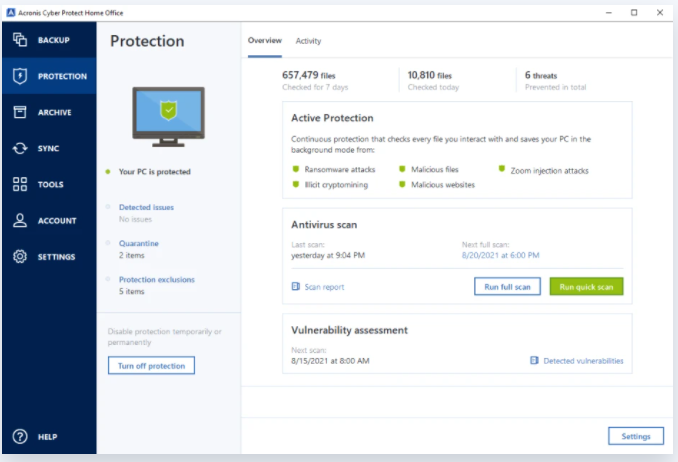
Task: Click the '5 items' exclusions count
Action: (131, 292)
